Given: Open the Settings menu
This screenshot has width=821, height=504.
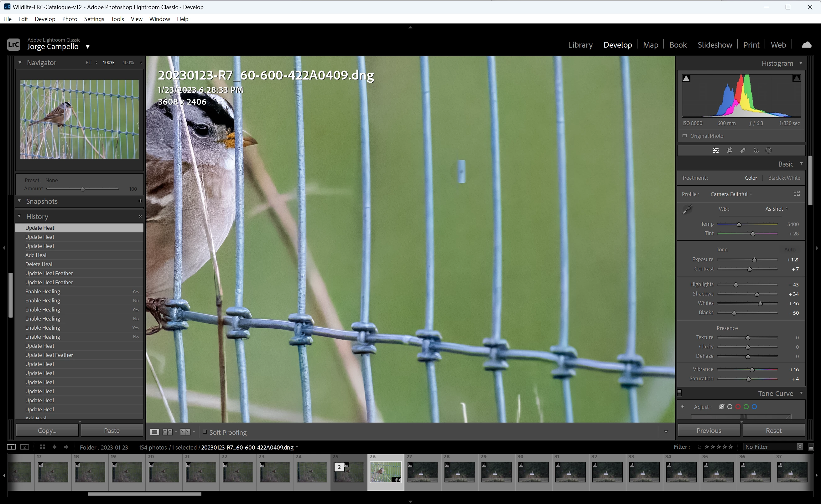Looking at the screenshot, I should click(x=94, y=19).
